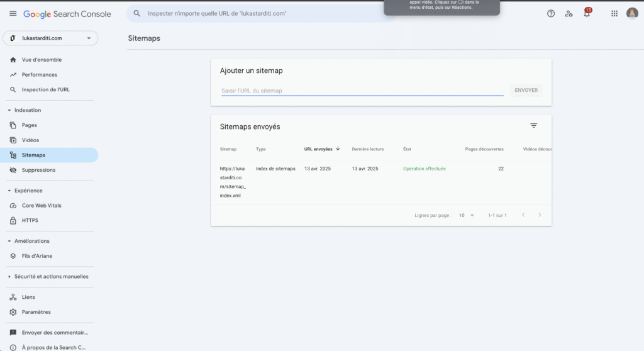This screenshot has height=351, width=644.
Task: Open the sitemap_index.xml sitemap row link
Action: [x=233, y=182]
